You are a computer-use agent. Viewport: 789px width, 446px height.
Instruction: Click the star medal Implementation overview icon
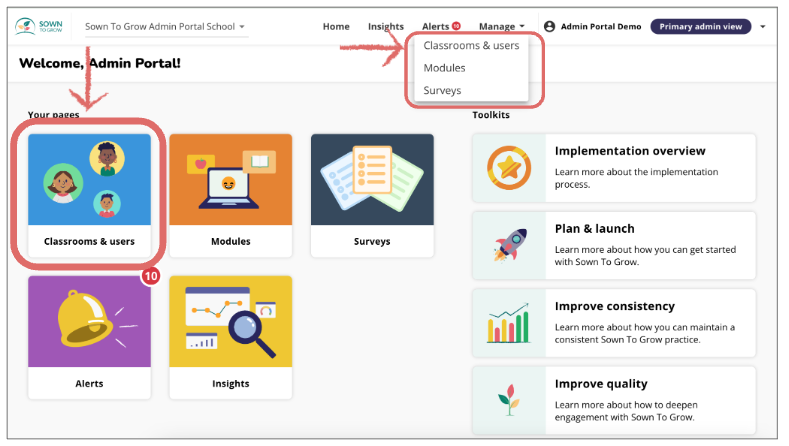509,168
